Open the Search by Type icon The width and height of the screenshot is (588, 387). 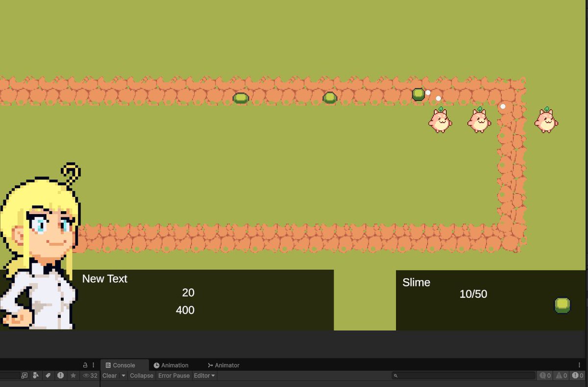(x=36, y=376)
